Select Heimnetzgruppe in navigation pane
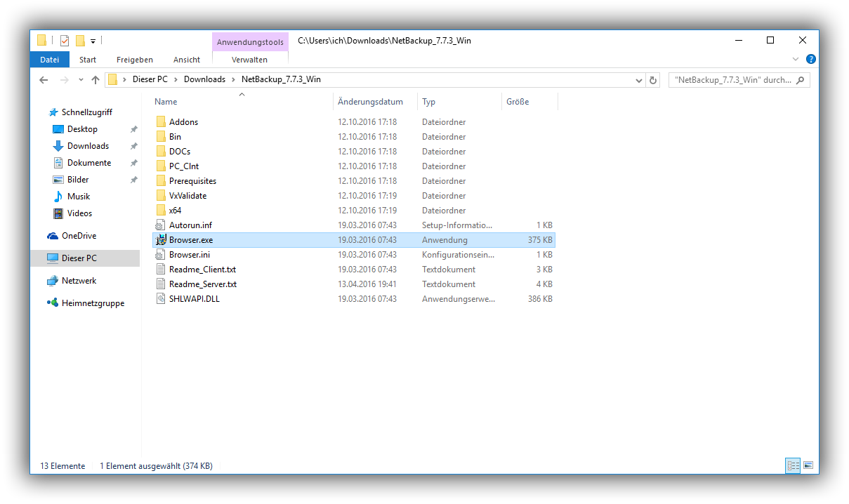Viewport: 849px width, 504px height. [x=93, y=303]
